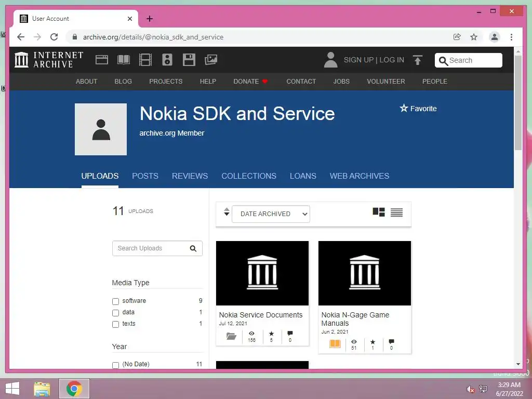Screen dimensions: 532x399
Task: Click the reviews icon on Nokia Service Documents
Action: (290, 334)
